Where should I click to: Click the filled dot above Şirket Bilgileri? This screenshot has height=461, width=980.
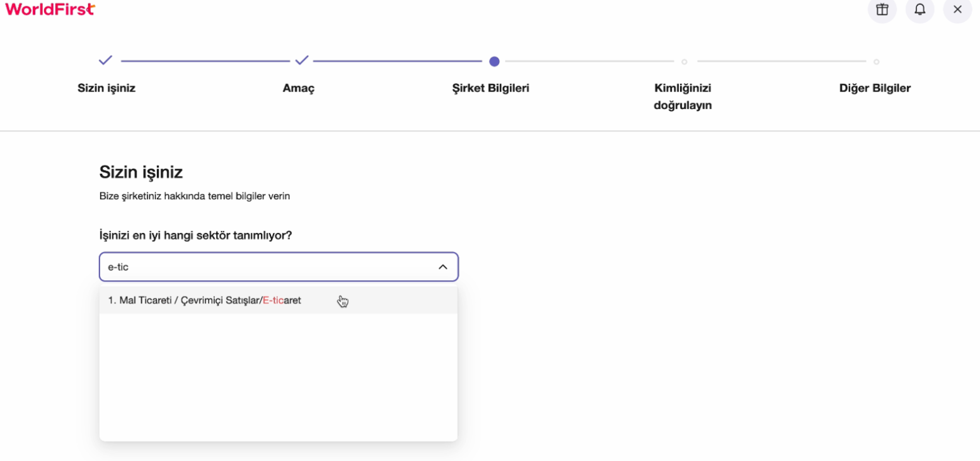point(494,61)
